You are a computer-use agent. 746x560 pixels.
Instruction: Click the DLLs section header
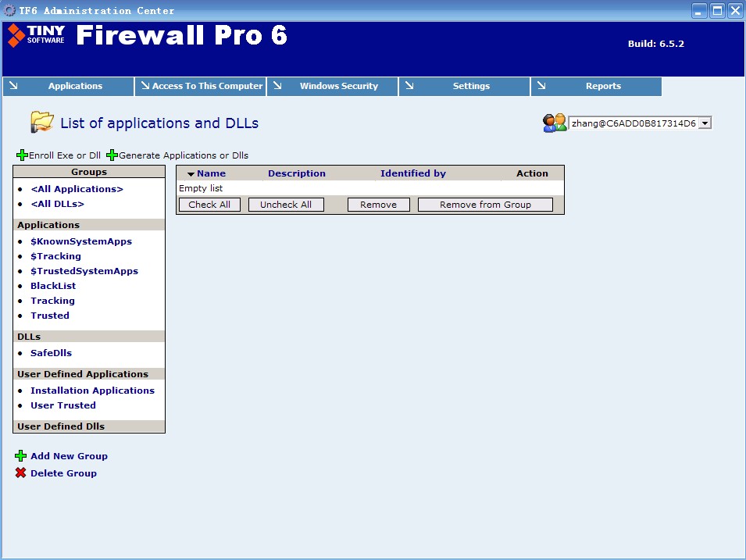(89, 337)
